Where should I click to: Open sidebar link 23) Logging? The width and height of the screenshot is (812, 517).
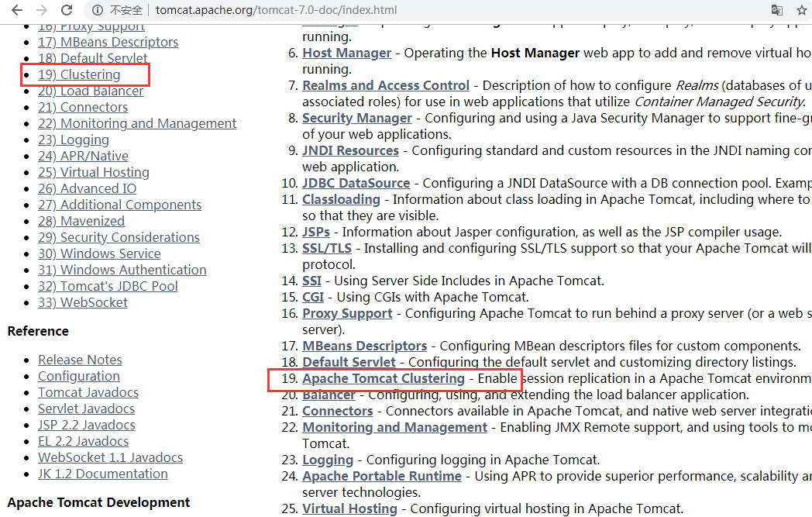click(73, 140)
